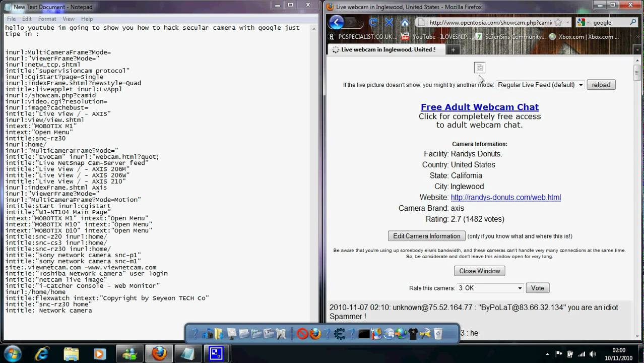Open the red no-entry icon in dock
Viewport: 644px width, 363px height.
coord(302,333)
